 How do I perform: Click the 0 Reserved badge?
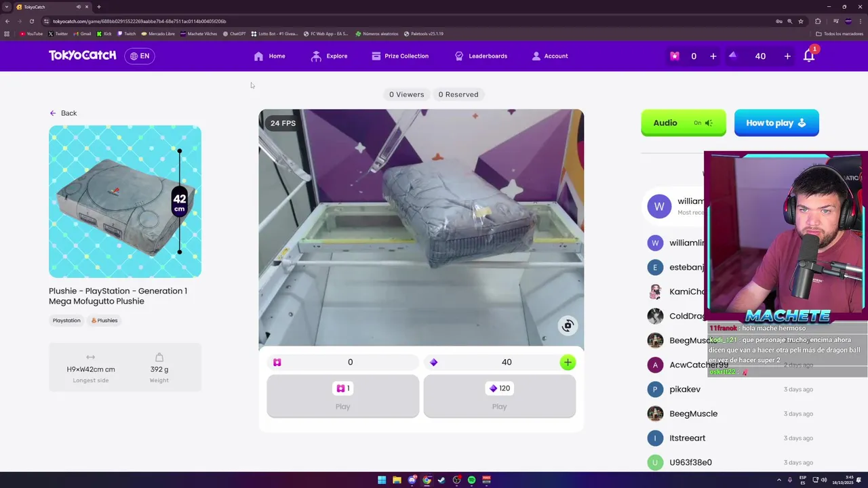tap(458, 94)
